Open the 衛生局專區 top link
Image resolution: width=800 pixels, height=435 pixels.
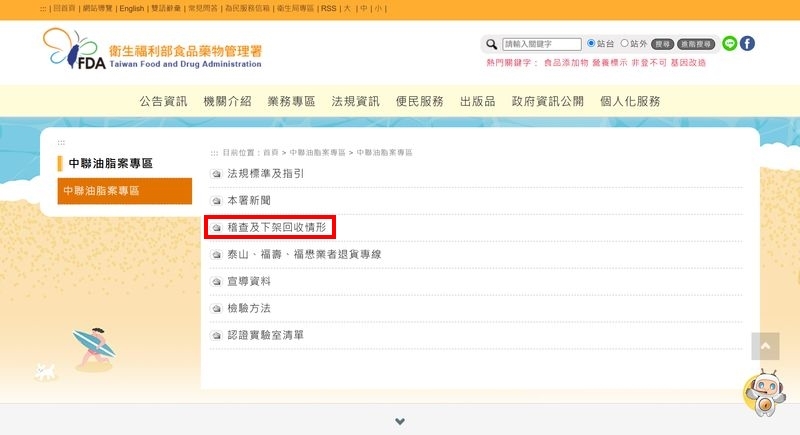(295, 9)
